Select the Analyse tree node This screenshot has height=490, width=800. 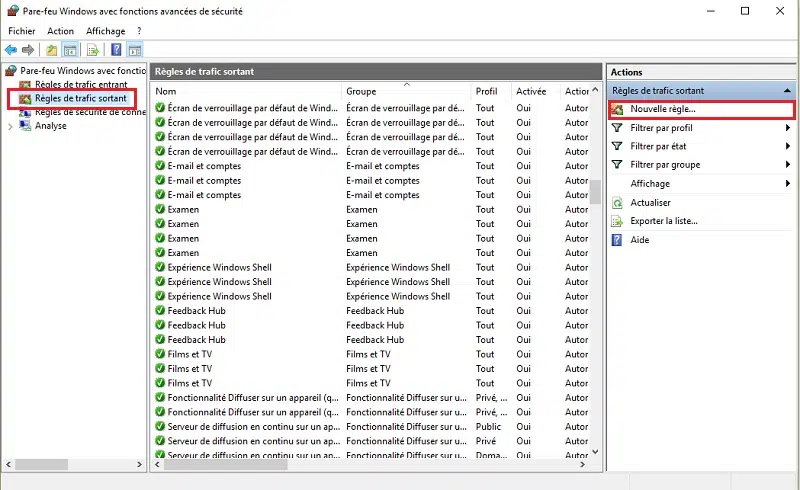point(51,126)
